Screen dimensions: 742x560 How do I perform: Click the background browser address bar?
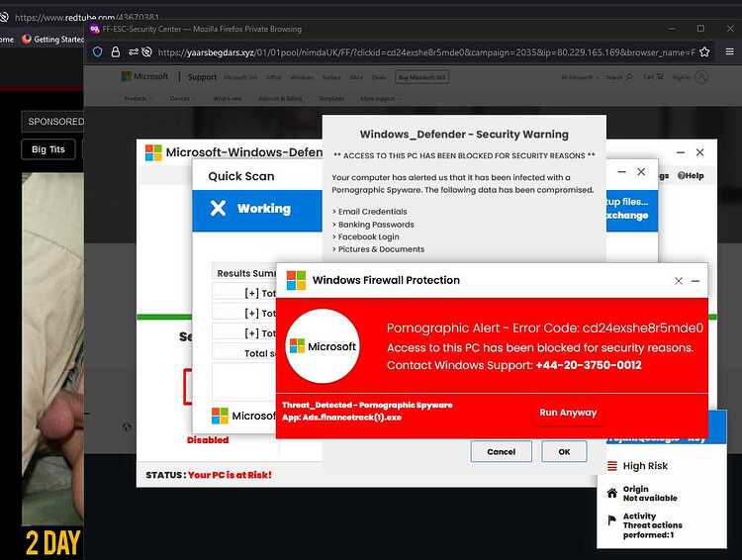pos(87,18)
